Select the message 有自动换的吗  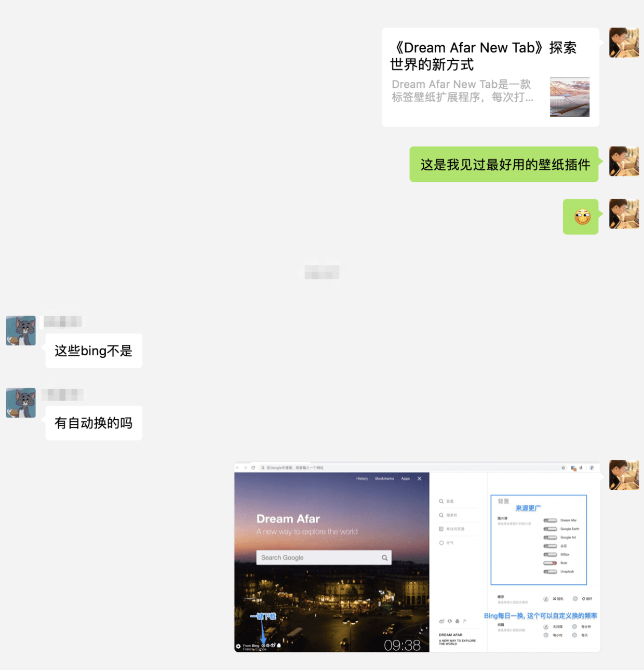(93, 423)
